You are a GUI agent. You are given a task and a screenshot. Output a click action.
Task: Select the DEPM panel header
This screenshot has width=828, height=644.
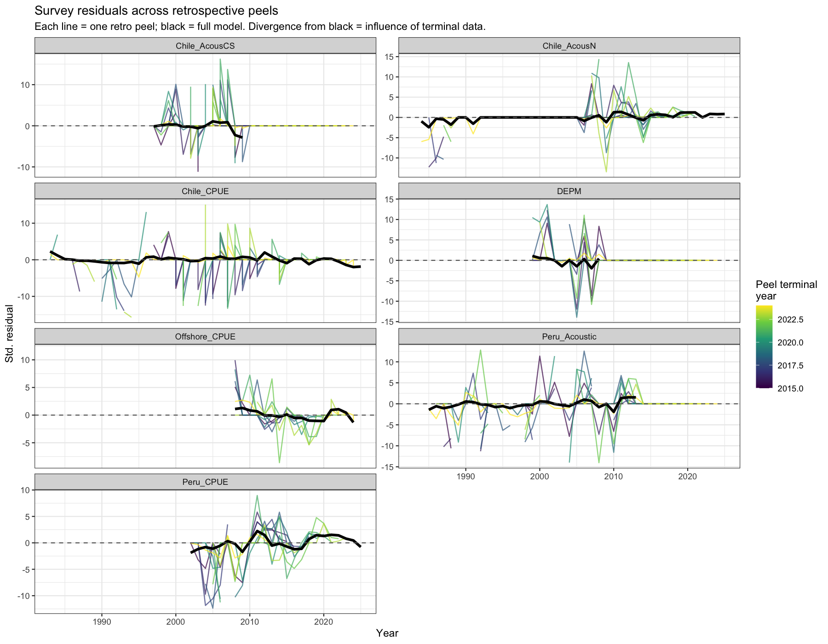click(569, 191)
